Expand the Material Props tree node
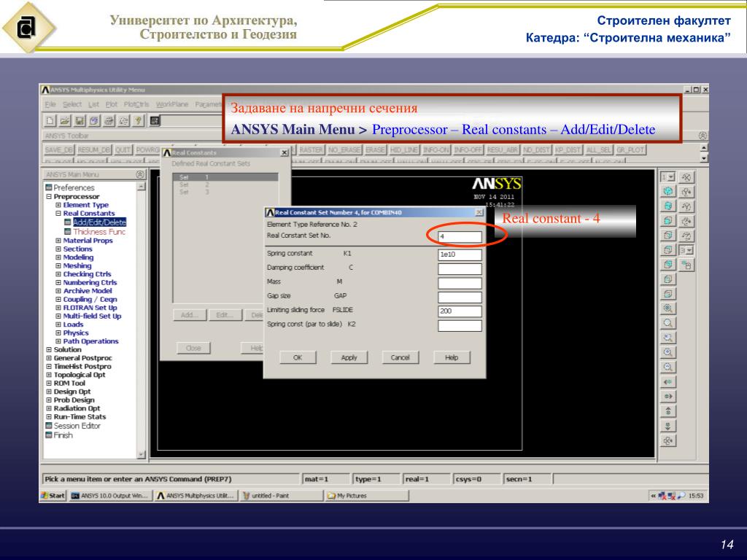 (58, 241)
